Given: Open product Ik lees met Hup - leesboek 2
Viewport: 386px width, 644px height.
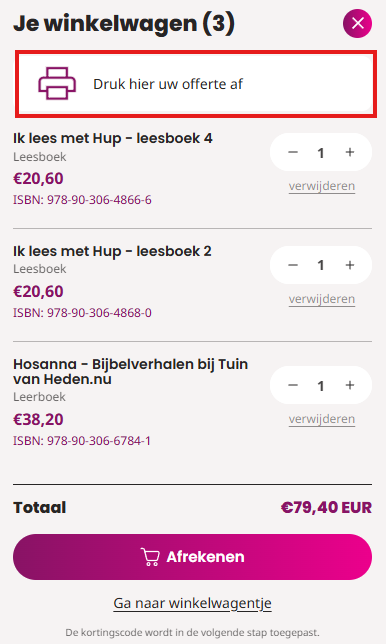Looking at the screenshot, I should coord(112,251).
